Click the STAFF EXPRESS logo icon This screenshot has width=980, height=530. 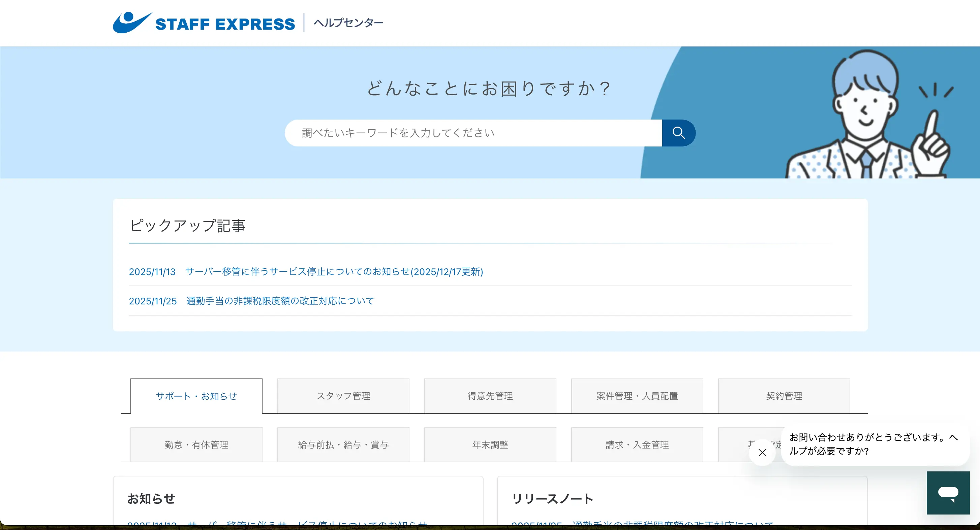coord(130,22)
